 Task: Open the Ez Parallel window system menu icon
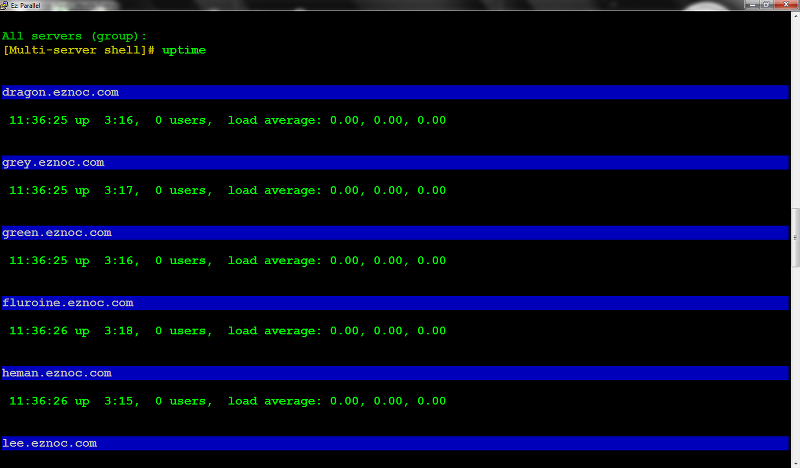(4, 5)
